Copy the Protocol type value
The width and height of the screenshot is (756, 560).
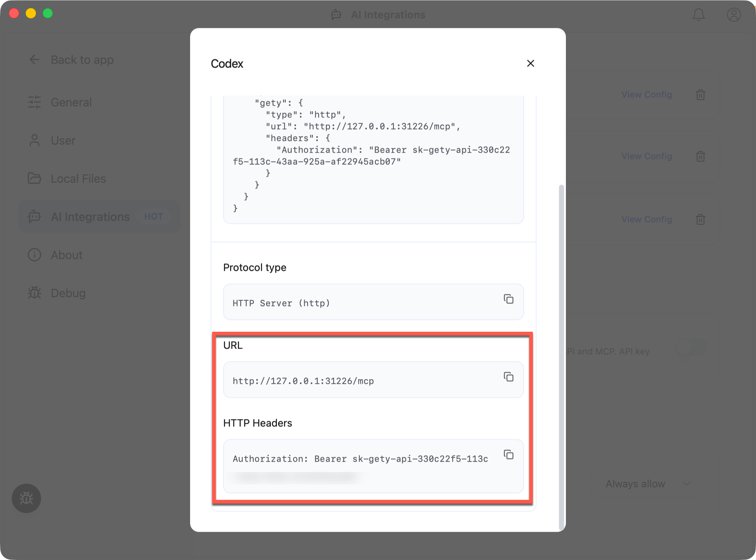click(x=509, y=299)
